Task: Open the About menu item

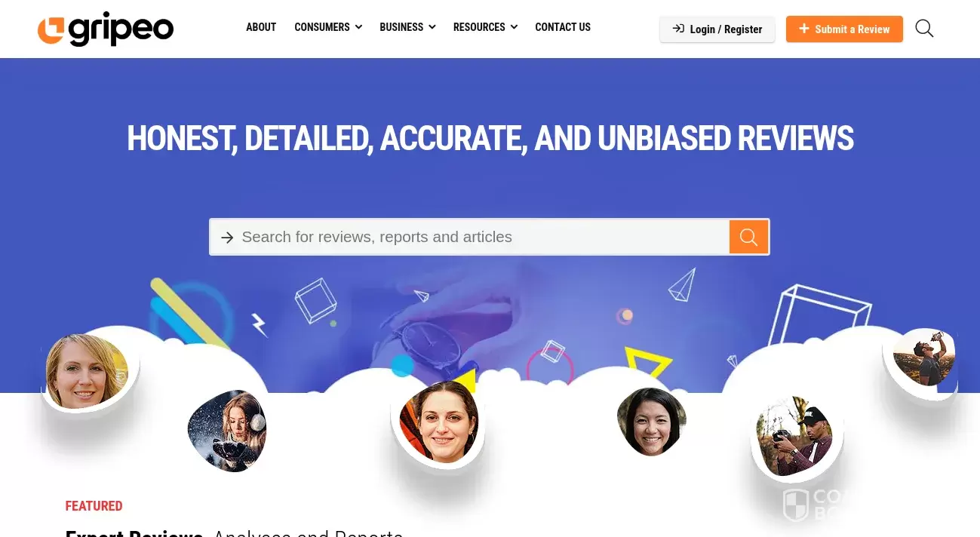Action: pos(261,27)
